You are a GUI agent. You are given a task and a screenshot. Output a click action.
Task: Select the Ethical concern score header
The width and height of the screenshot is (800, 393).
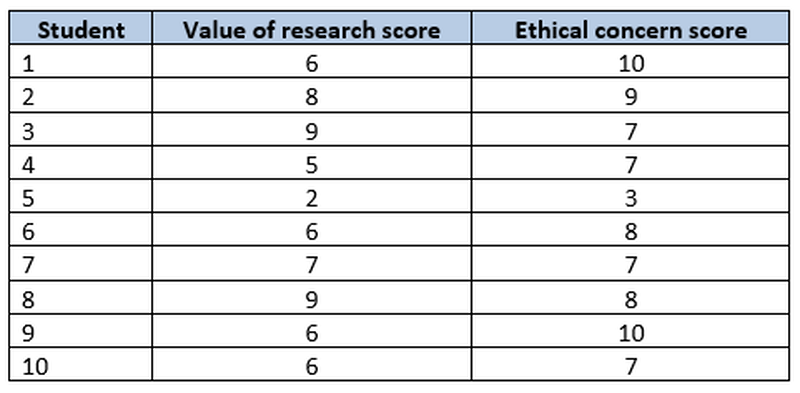pos(631,30)
